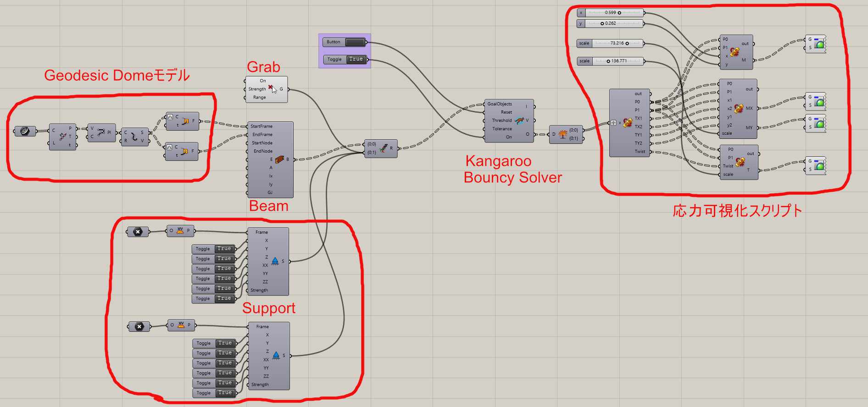868x407 pixels.
Task: Click the EndFrame input on the Beam component
Action: [262, 135]
